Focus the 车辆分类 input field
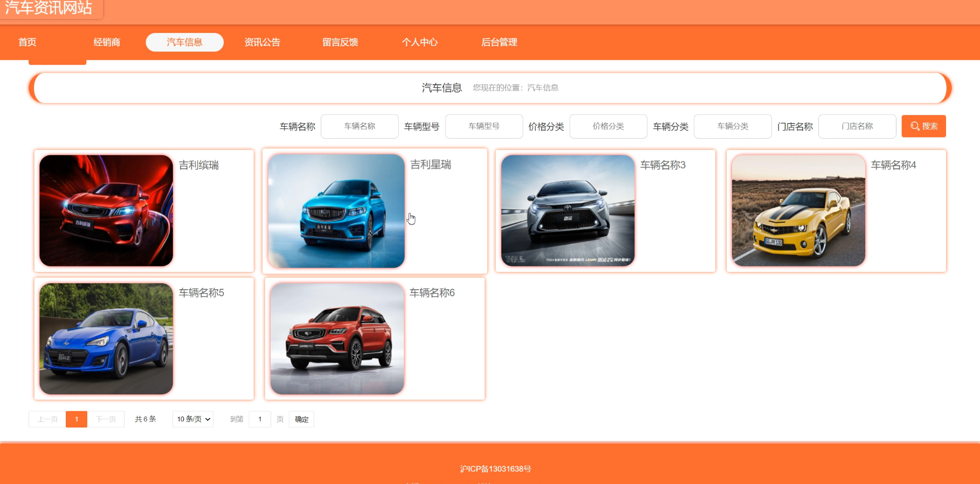The image size is (980, 484). click(x=733, y=126)
